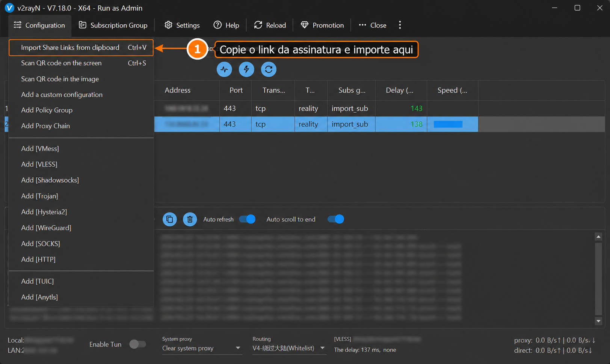This screenshot has width=610, height=364.
Task: Maximize the v2rayN window
Action: (577, 8)
